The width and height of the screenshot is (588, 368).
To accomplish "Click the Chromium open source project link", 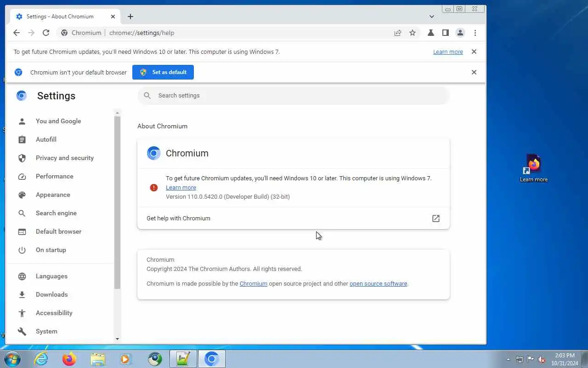I will click(x=253, y=283).
